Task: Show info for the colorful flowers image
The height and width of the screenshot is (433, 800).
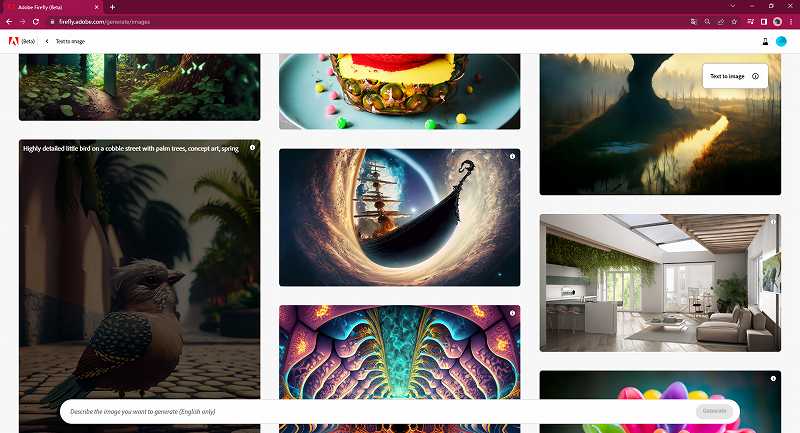Action: tap(773, 378)
